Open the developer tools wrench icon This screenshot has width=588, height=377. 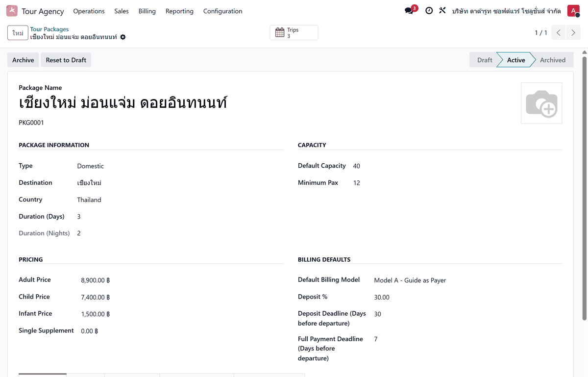[x=442, y=10]
